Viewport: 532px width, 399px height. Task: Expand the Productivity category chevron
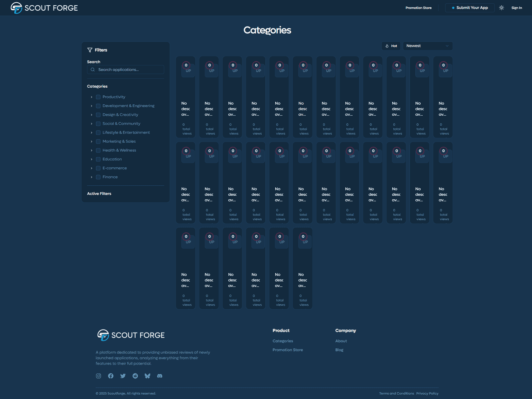91,97
